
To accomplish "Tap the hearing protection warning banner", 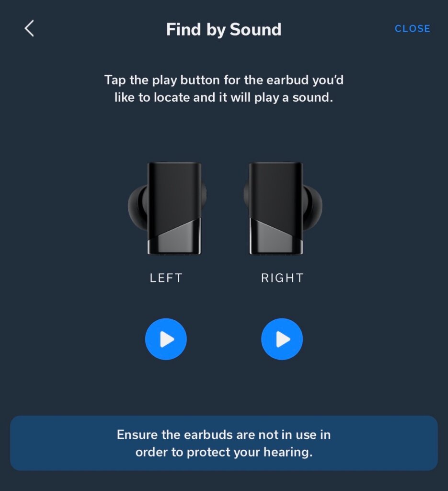I will click(224, 443).
